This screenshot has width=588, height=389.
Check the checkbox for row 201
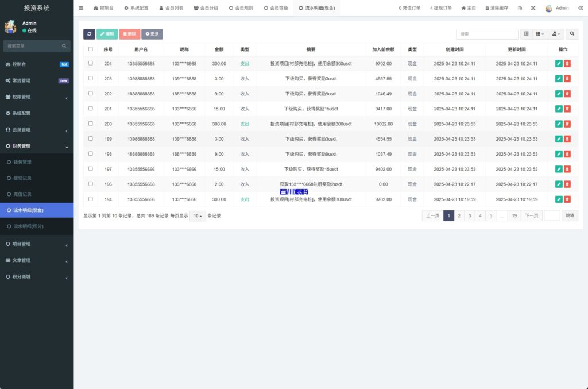point(90,108)
